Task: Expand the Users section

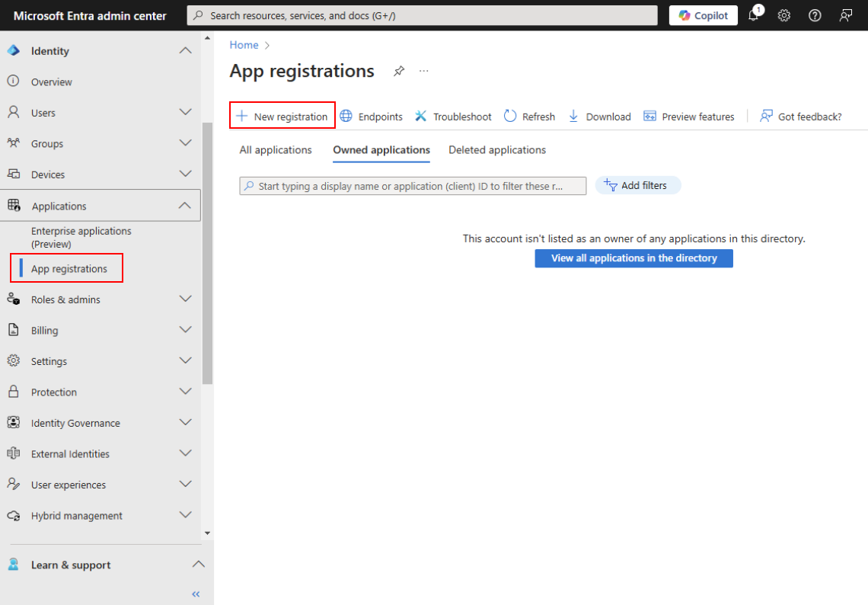Action: point(185,113)
